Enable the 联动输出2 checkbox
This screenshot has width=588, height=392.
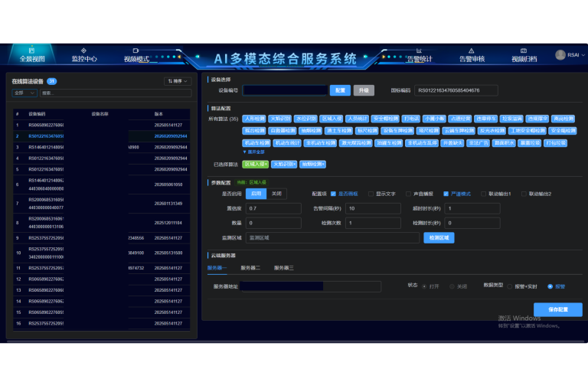coord(524,194)
